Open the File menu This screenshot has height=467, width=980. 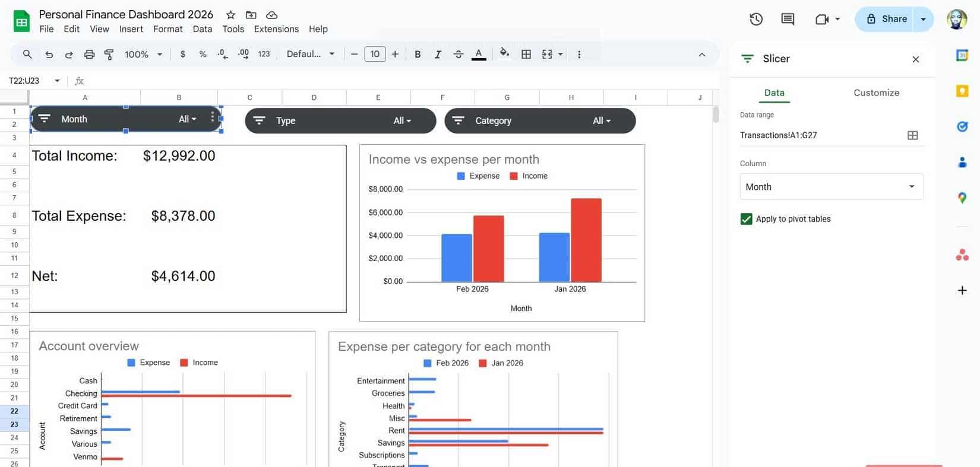46,29
